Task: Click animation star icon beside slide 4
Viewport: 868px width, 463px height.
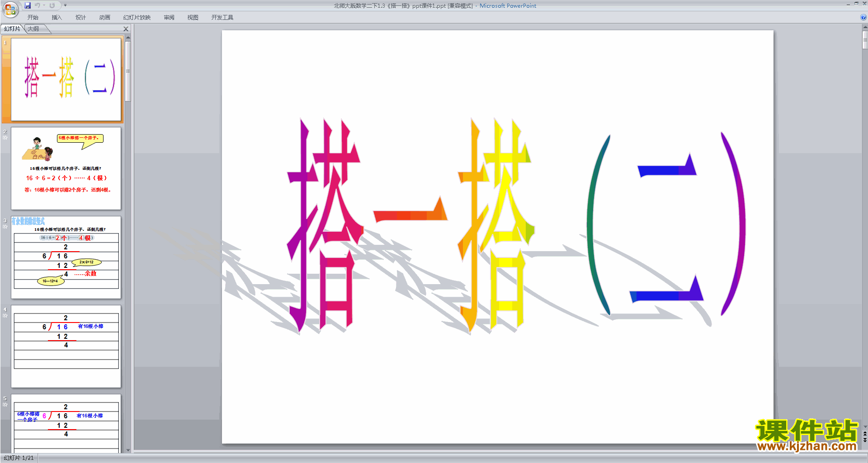Action: pyautogui.click(x=5, y=316)
